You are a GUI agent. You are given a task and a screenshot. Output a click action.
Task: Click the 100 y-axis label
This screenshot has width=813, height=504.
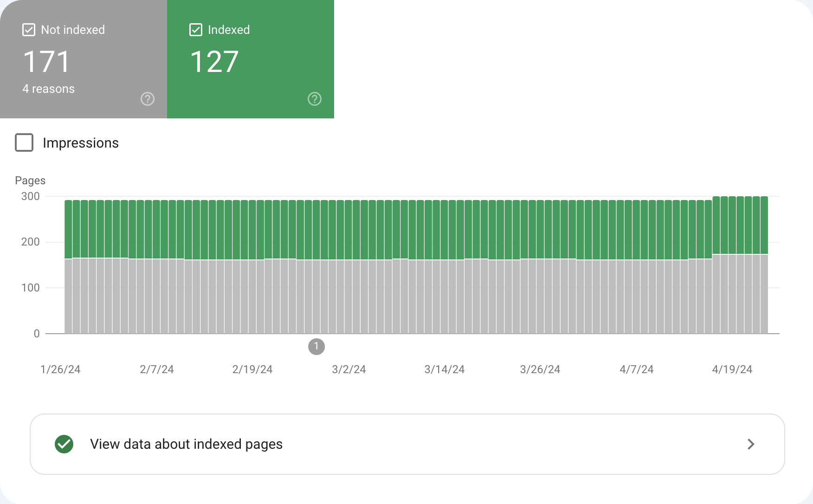(x=31, y=288)
